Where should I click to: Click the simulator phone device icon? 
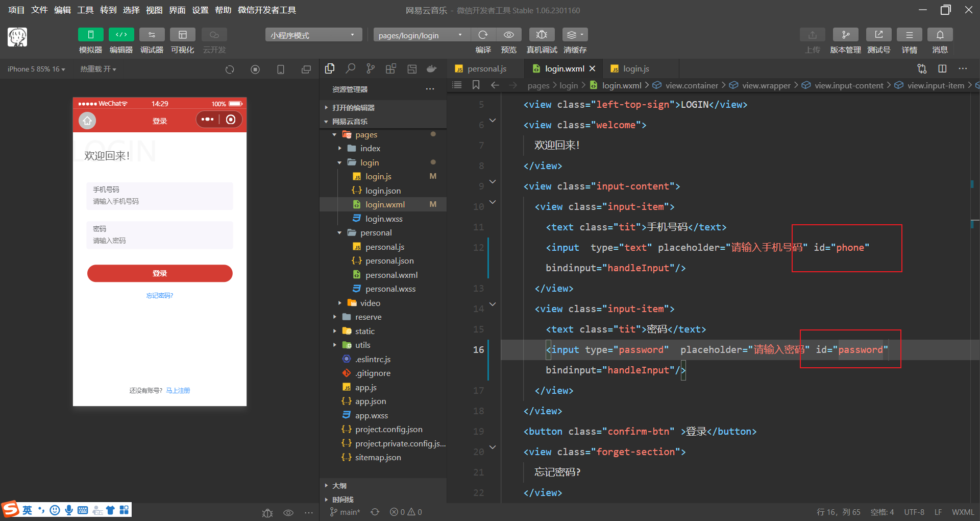[x=281, y=69]
